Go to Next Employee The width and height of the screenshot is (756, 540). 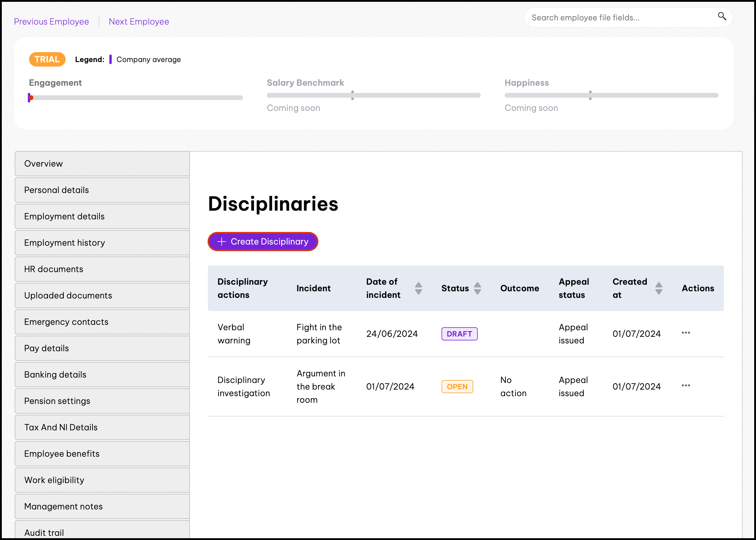tap(139, 22)
